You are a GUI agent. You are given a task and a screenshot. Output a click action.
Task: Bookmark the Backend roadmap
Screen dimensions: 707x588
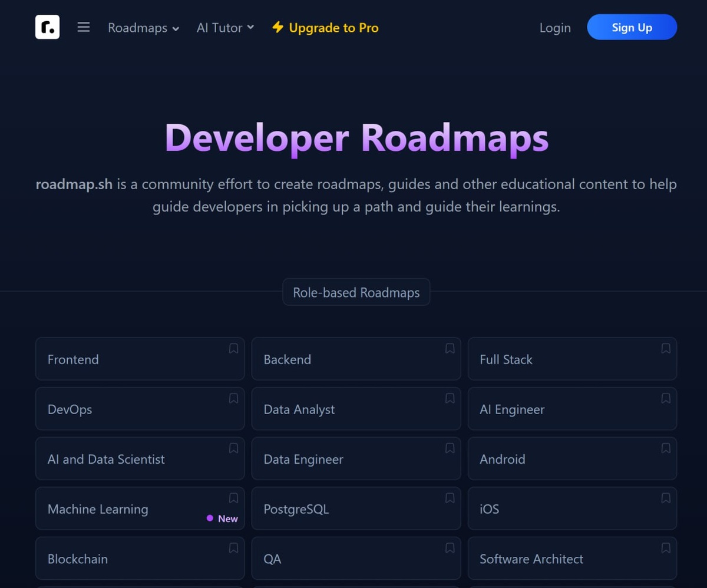coord(450,348)
